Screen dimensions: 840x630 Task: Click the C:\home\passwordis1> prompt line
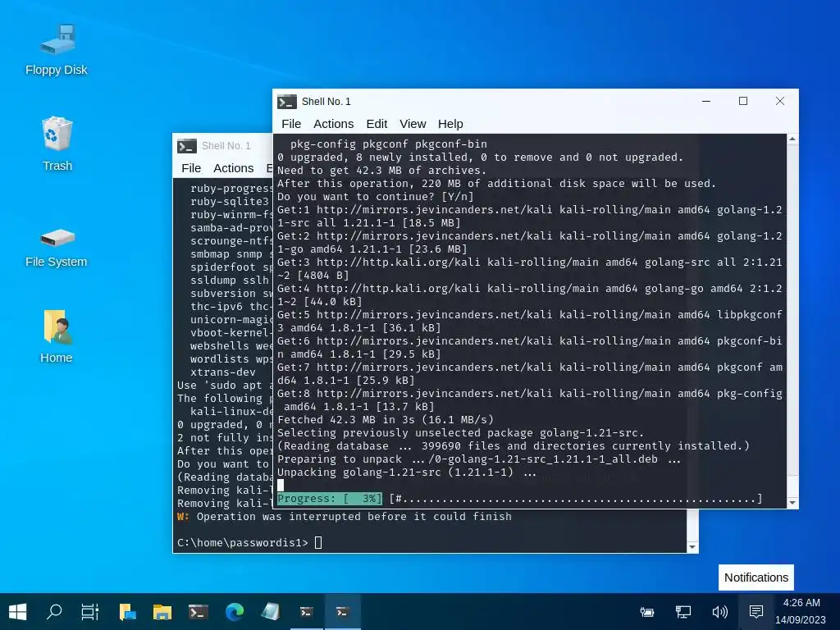tap(243, 543)
